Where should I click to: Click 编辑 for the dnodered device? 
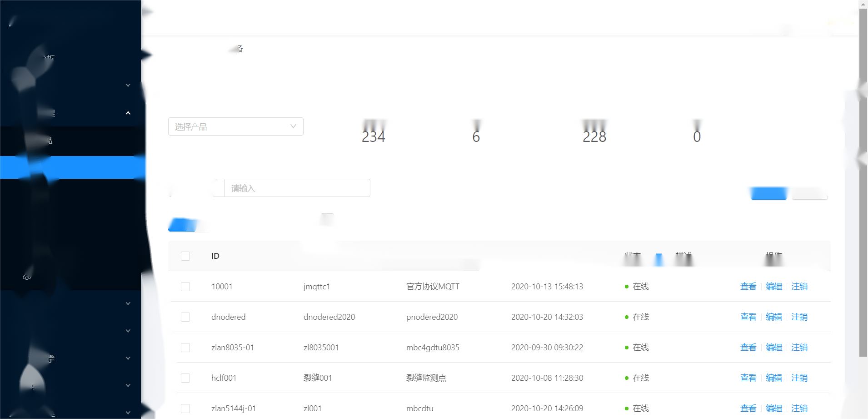[x=773, y=317]
